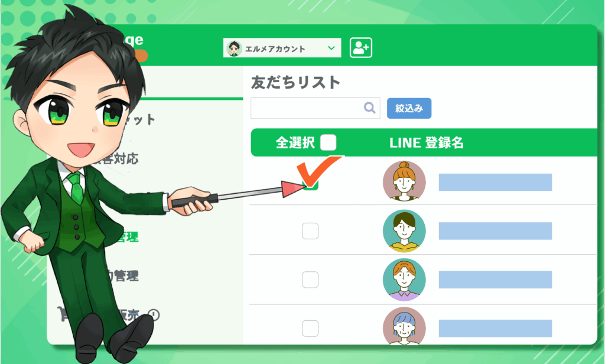Screen dimensions: 605x364
Task: Expand the エルメアカウント account dropdown
Action: point(282,48)
